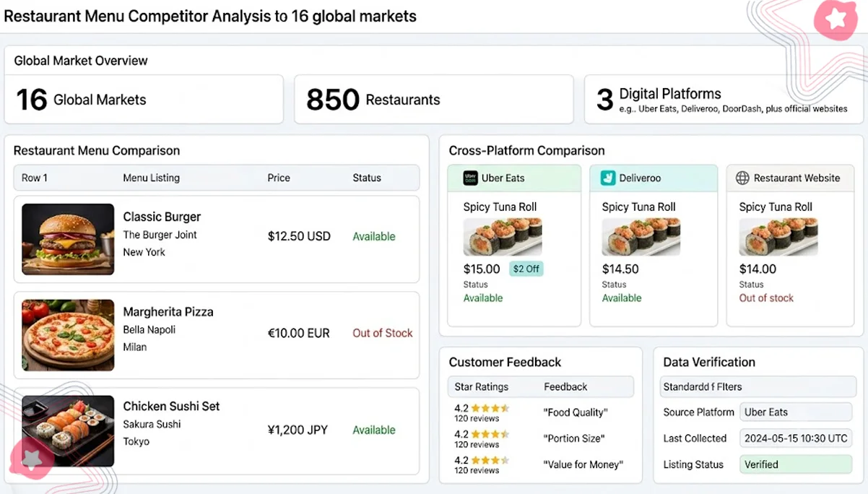
Task: Open the Restaurant Website platform tab
Action: click(x=789, y=178)
